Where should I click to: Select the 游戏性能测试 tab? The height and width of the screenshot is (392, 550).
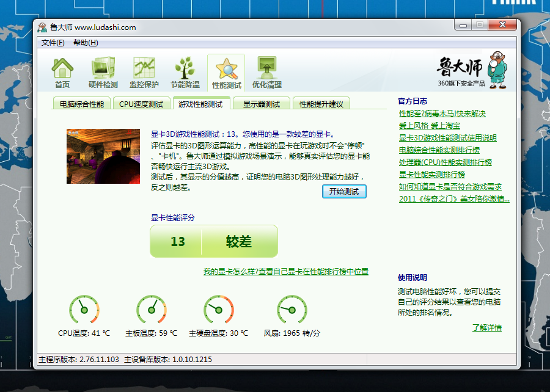[200, 104]
